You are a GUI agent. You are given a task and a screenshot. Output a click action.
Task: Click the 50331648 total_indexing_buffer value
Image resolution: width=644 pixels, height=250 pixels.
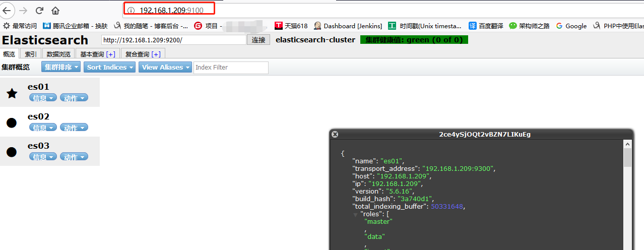point(446,206)
